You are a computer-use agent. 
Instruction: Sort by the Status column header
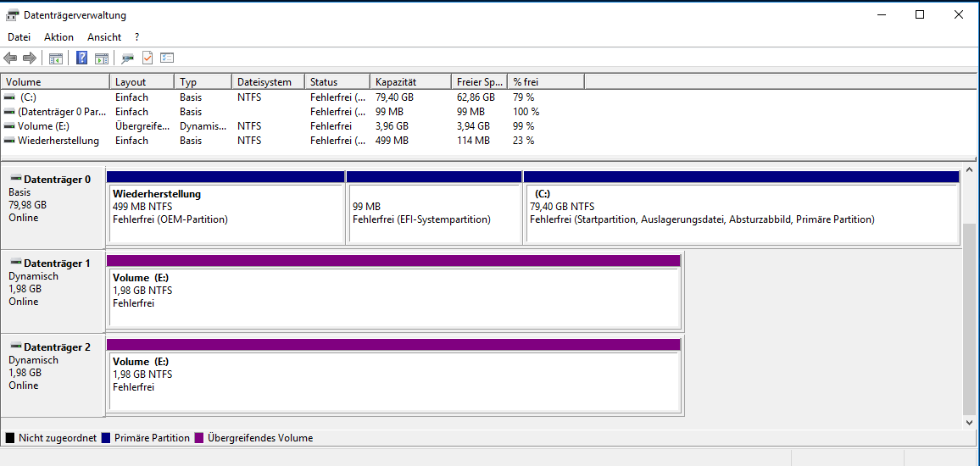point(337,82)
